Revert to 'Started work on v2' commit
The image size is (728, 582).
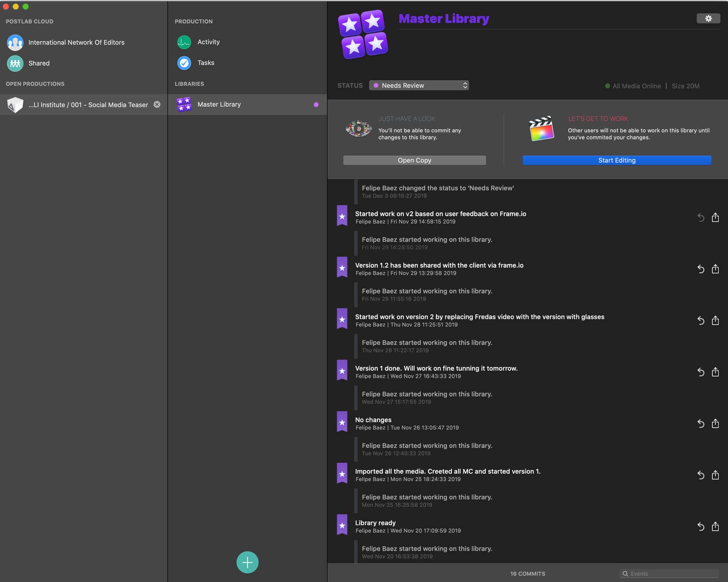pyautogui.click(x=701, y=218)
